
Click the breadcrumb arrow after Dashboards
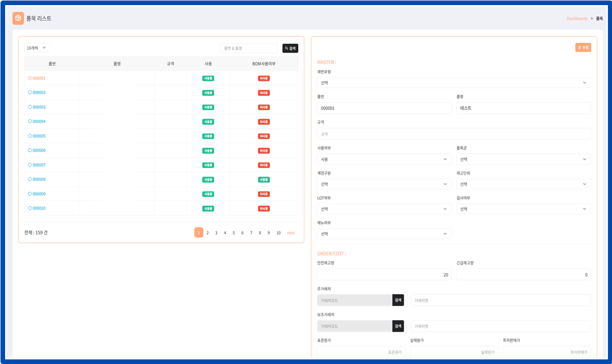pyautogui.click(x=592, y=18)
